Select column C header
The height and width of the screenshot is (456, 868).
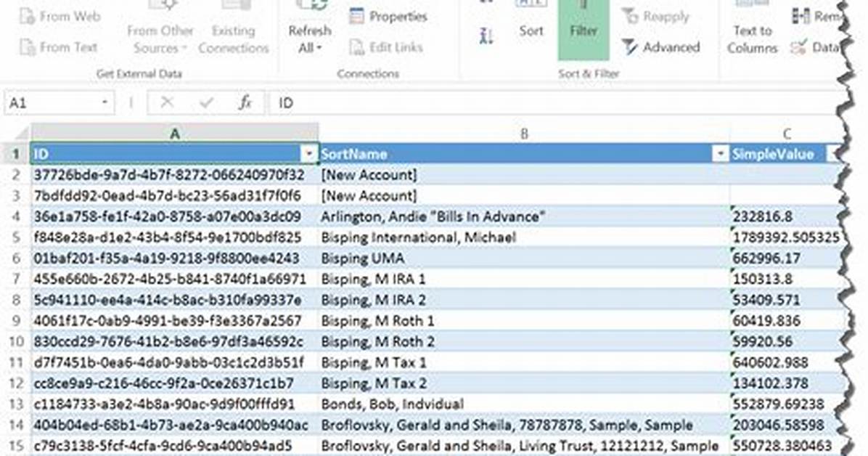786,134
